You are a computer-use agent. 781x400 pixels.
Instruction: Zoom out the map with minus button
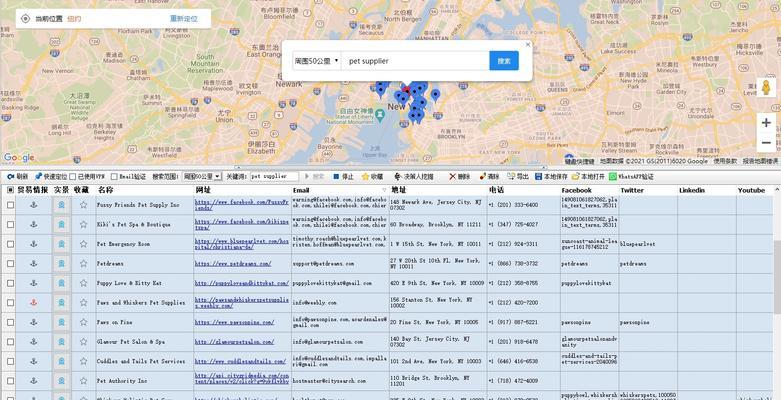coord(766,143)
